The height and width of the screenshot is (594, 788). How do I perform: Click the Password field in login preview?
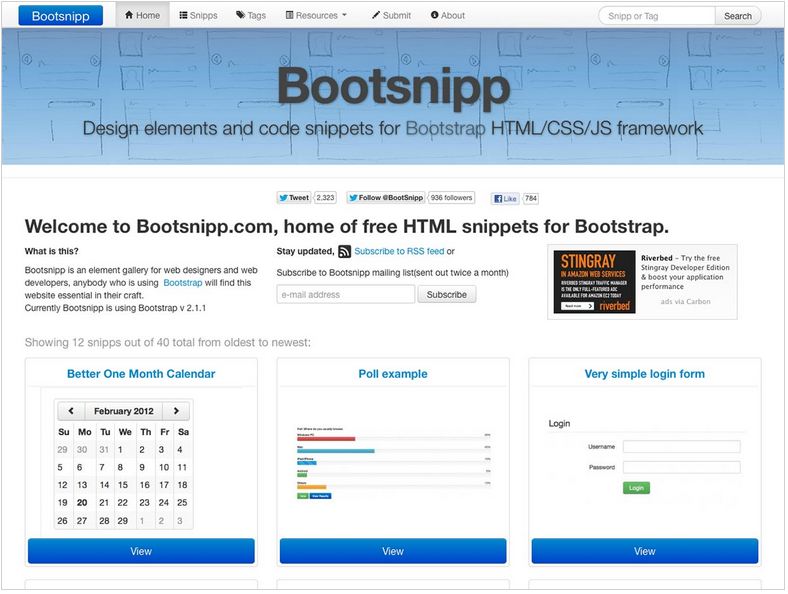tap(681, 467)
